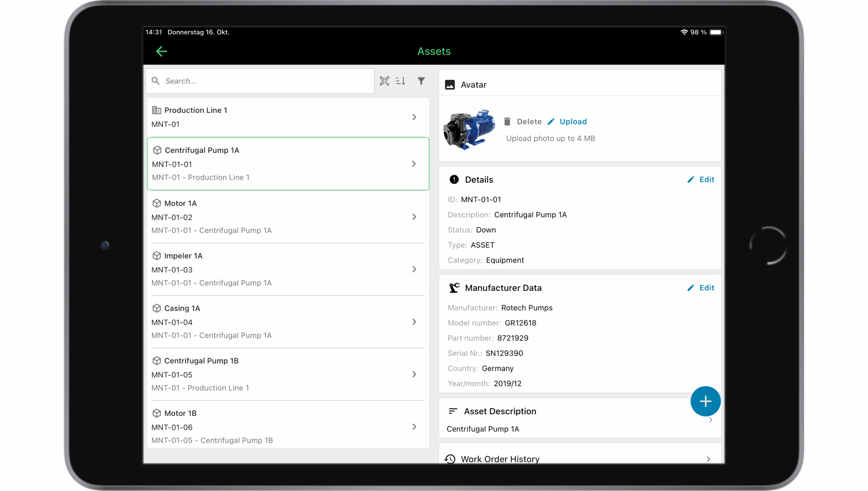Tap the blue plus add button
Viewport: 868px width, 491px height.
tap(705, 401)
